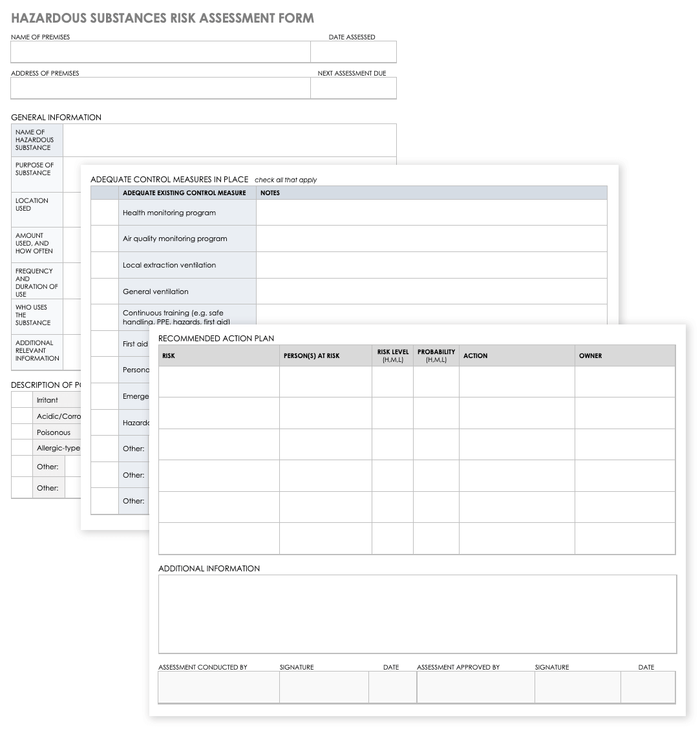Check the Health monitoring program checkbox
This screenshot has height=731, width=700.
click(x=104, y=213)
